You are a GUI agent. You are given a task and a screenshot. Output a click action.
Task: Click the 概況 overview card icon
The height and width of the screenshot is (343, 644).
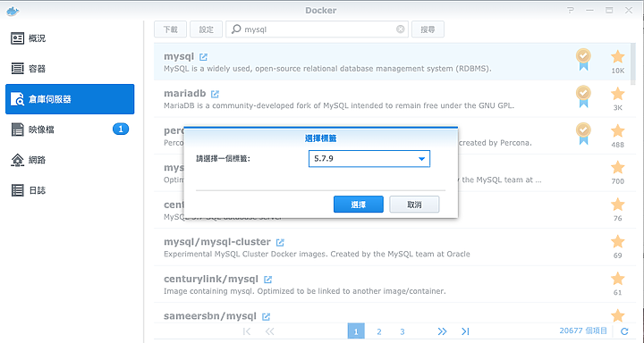point(17,38)
